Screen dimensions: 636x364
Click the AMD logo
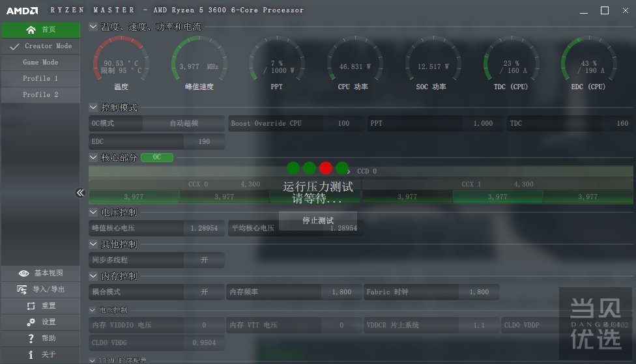(x=22, y=10)
